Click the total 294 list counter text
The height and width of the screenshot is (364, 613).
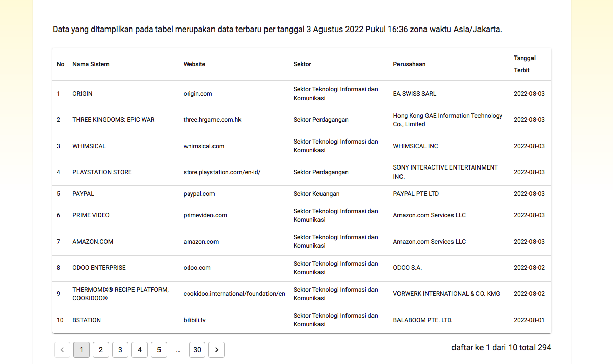(x=501, y=348)
